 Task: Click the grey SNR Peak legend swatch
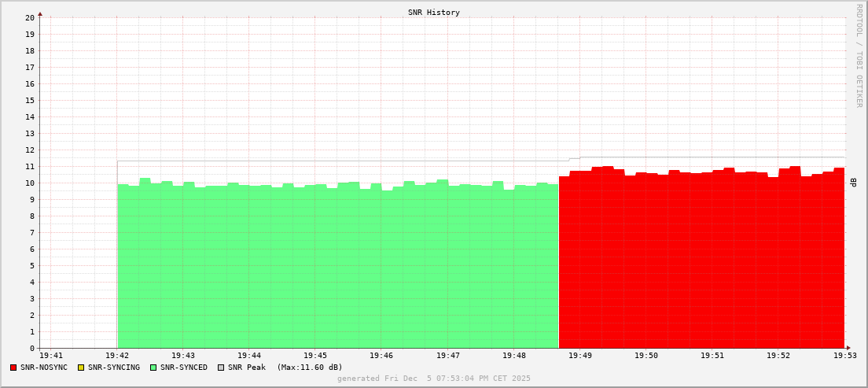(221, 368)
